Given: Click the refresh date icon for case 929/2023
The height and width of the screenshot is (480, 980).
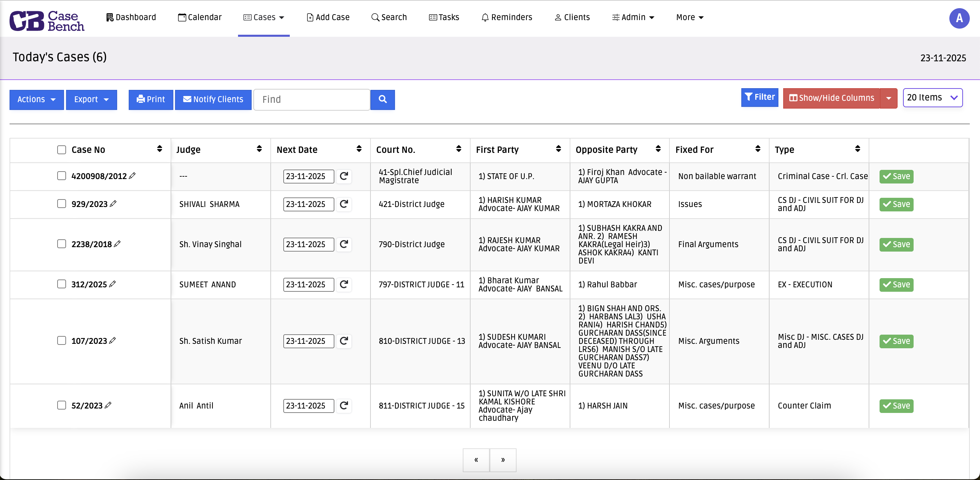Looking at the screenshot, I should 344,204.
